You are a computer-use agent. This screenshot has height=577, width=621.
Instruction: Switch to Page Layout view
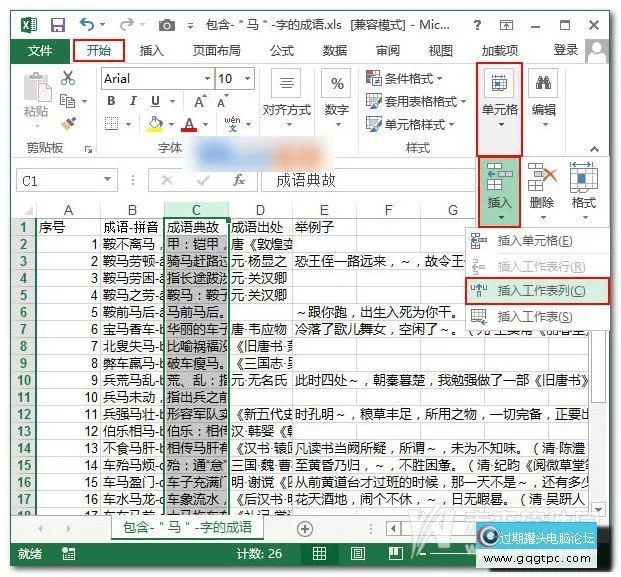tap(358, 553)
